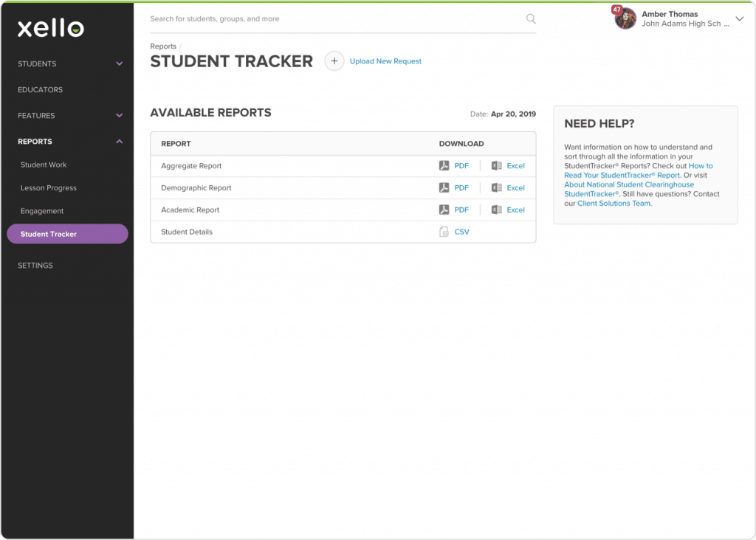Download Student Details using the CSV icon

[x=444, y=232]
